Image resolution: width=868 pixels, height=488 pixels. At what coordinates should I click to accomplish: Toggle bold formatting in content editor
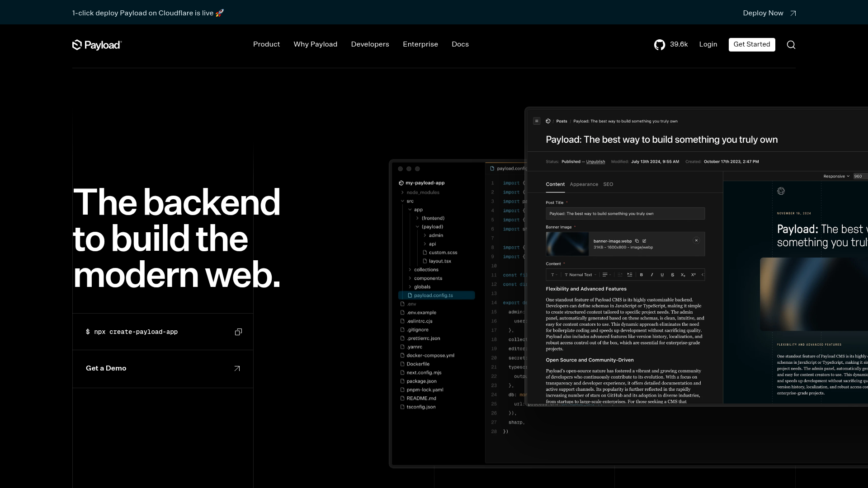coord(641,275)
